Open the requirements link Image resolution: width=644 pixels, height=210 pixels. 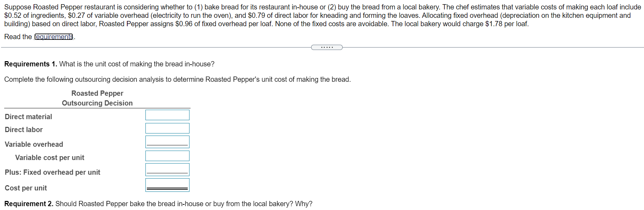tap(53, 37)
